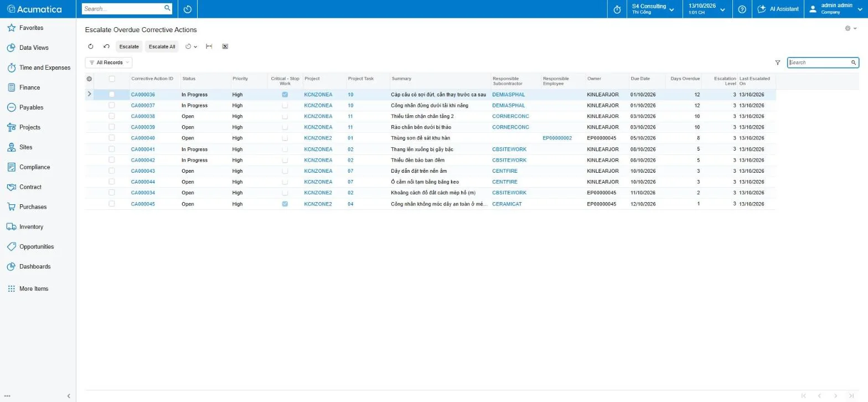Open the Compliance workspace
Image resolution: width=868 pixels, height=402 pixels.
(29, 167)
